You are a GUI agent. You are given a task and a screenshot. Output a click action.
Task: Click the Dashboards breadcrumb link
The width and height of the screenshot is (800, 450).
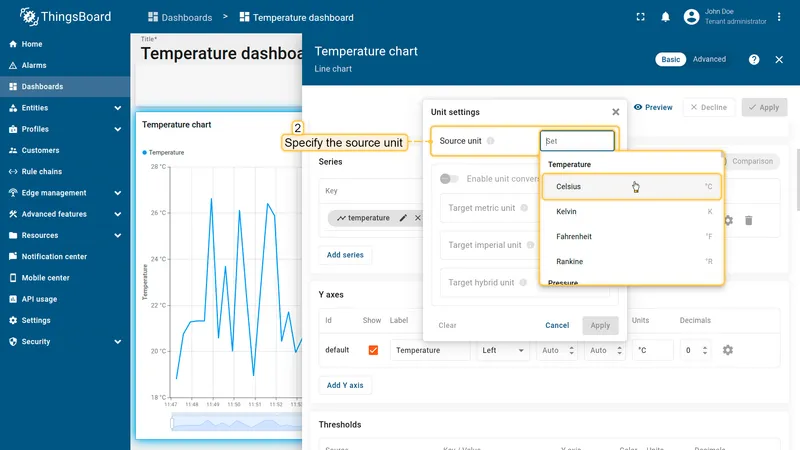(x=180, y=17)
